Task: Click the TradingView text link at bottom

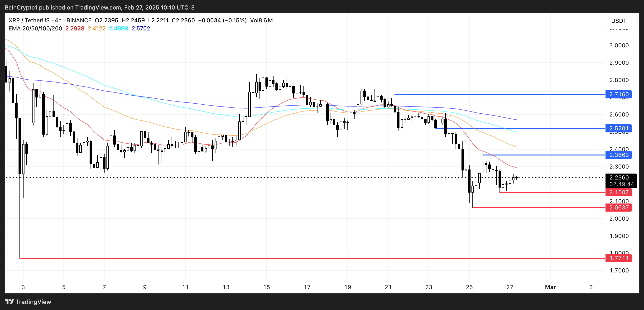Action: point(33,302)
